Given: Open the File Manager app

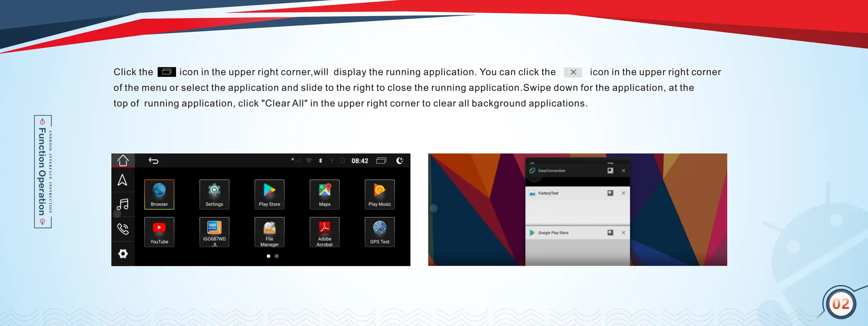Looking at the screenshot, I should 270,232.
